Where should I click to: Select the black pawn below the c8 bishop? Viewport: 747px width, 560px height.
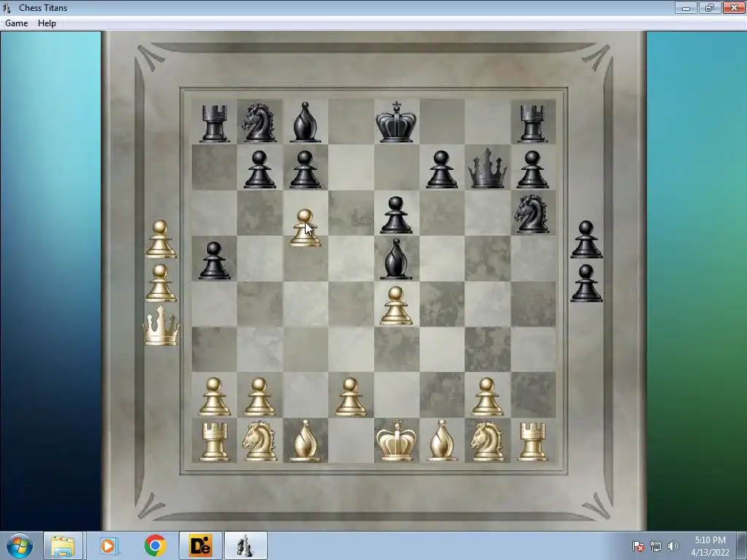(x=305, y=169)
